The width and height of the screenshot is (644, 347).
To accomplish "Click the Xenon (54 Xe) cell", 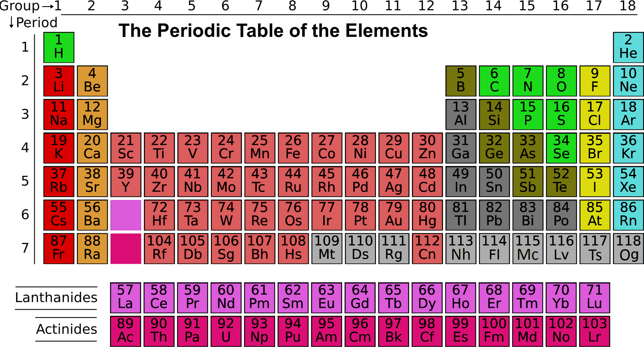I will (x=628, y=182).
